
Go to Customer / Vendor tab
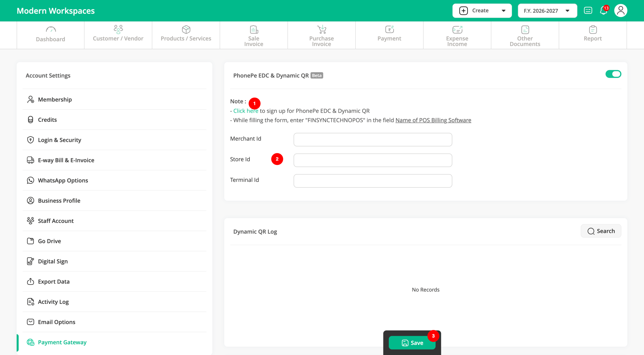point(118,35)
